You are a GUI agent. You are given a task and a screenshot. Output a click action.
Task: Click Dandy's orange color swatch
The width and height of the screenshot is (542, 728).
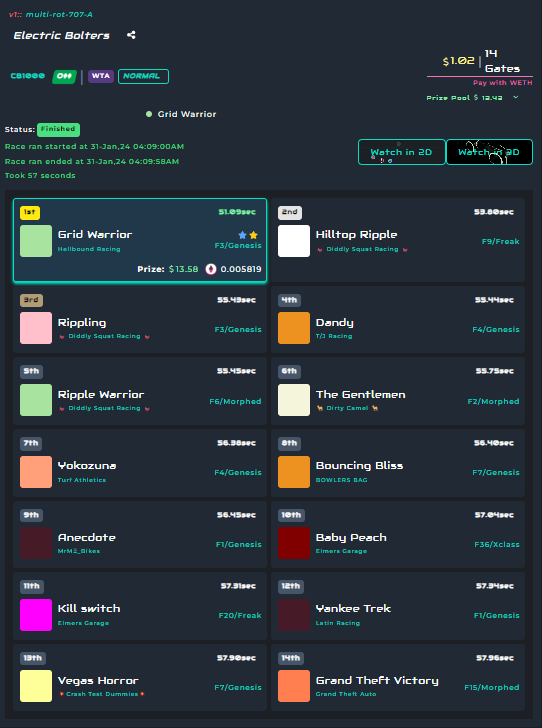click(294, 328)
